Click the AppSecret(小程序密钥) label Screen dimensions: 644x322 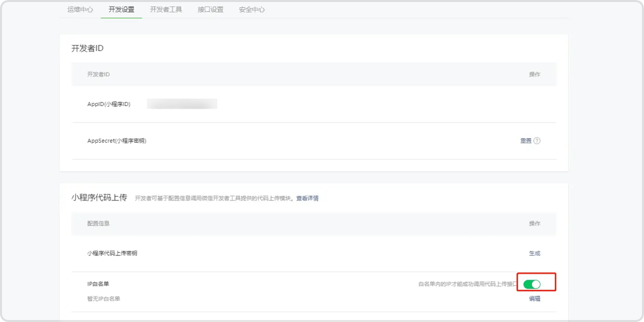[117, 141]
